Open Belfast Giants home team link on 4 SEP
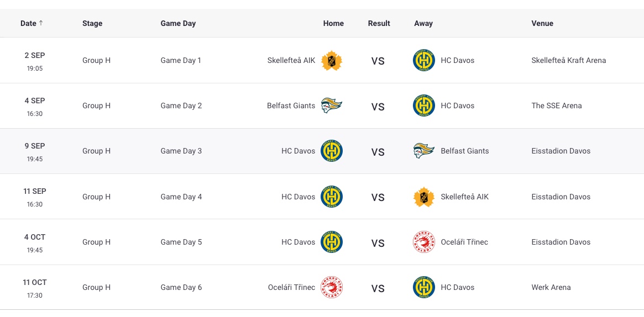 tap(291, 105)
